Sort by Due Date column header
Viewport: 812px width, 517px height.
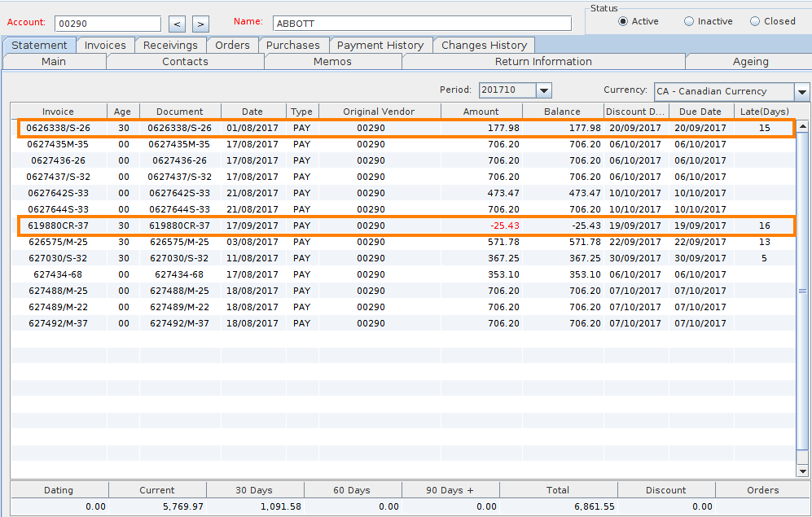[700, 112]
